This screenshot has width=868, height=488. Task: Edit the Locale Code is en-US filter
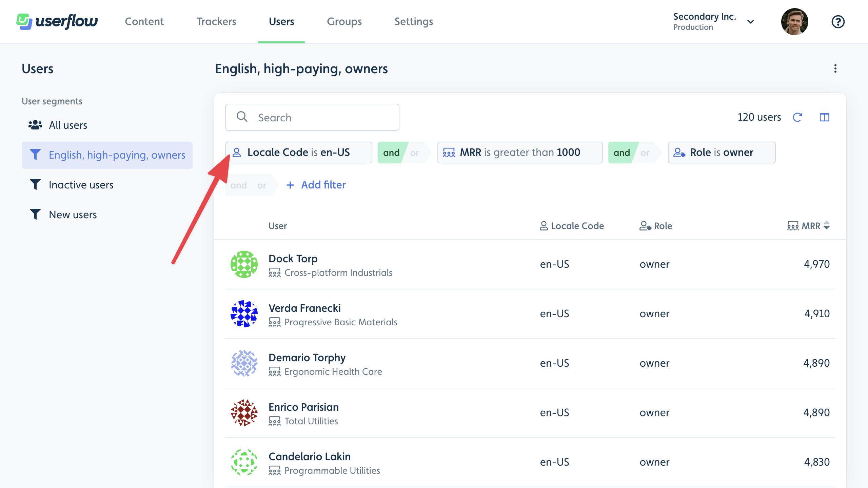click(298, 152)
